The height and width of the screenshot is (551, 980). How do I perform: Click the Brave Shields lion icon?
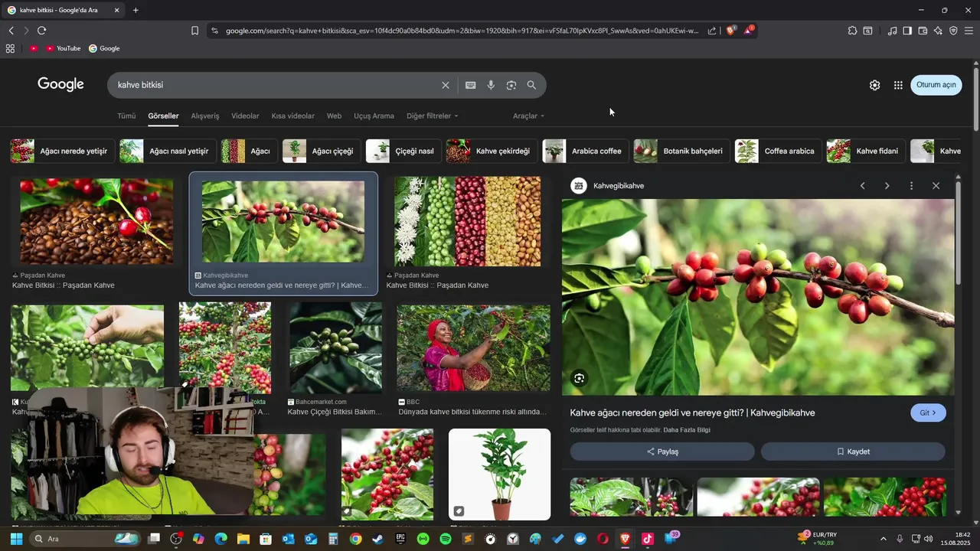tap(731, 31)
